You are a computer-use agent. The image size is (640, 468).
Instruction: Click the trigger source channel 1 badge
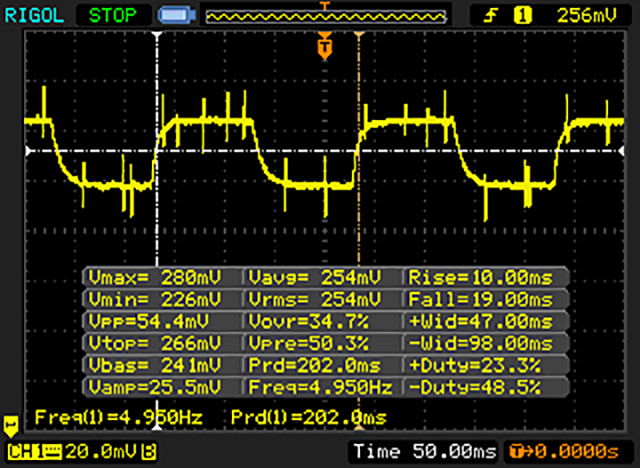(x=522, y=16)
